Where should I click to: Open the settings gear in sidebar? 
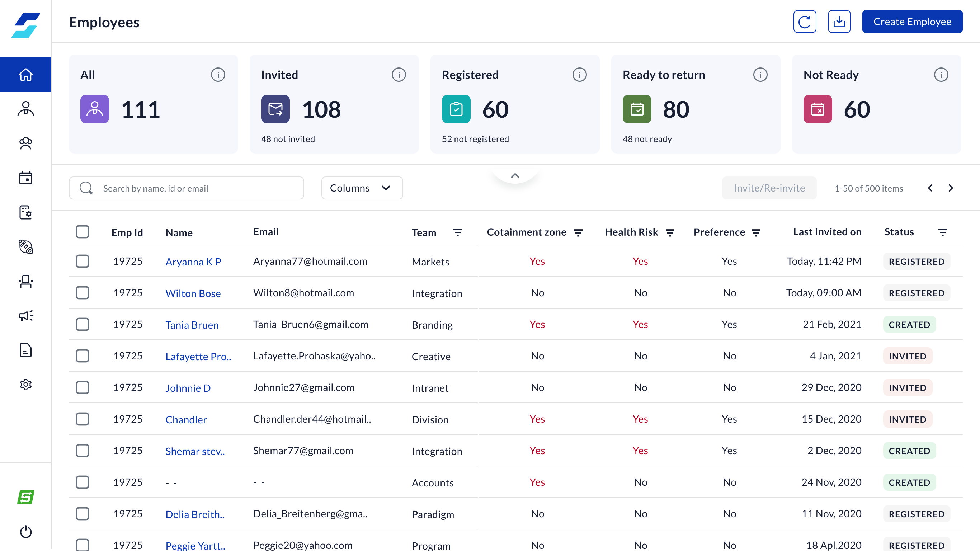[x=25, y=384]
